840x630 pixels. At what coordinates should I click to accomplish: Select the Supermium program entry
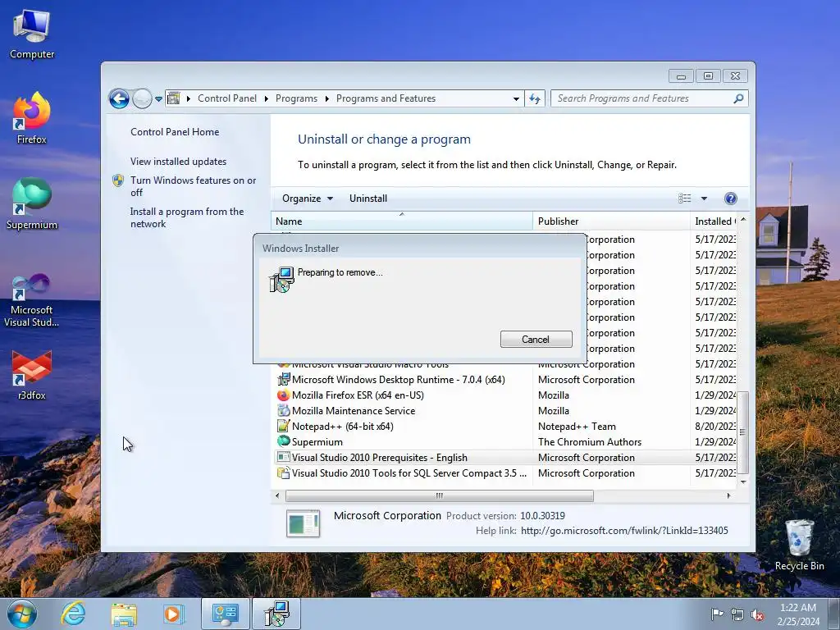coord(504,442)
